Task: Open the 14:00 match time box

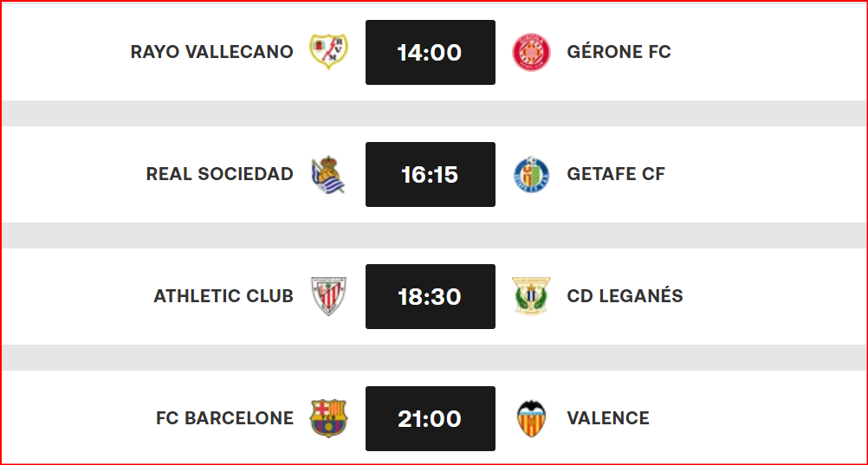Action: pos(430,52)
